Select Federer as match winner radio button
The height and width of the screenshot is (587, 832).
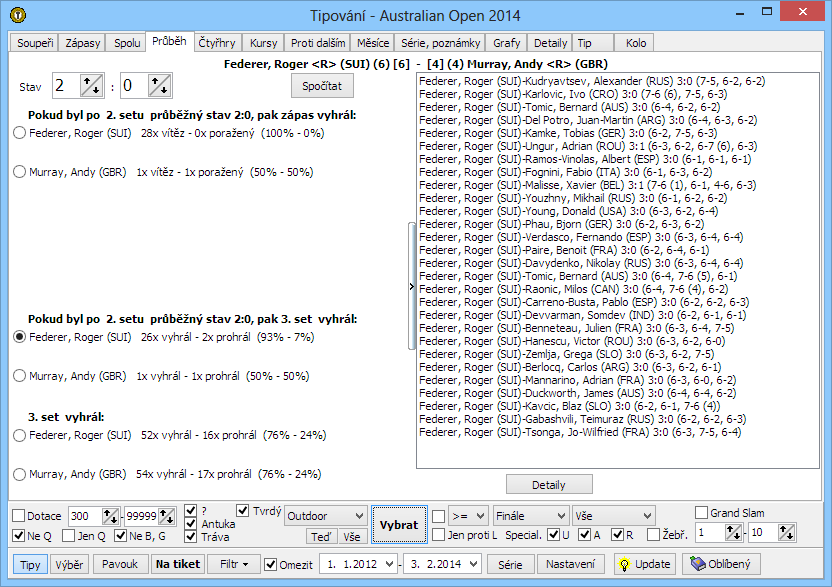point(20,133)
